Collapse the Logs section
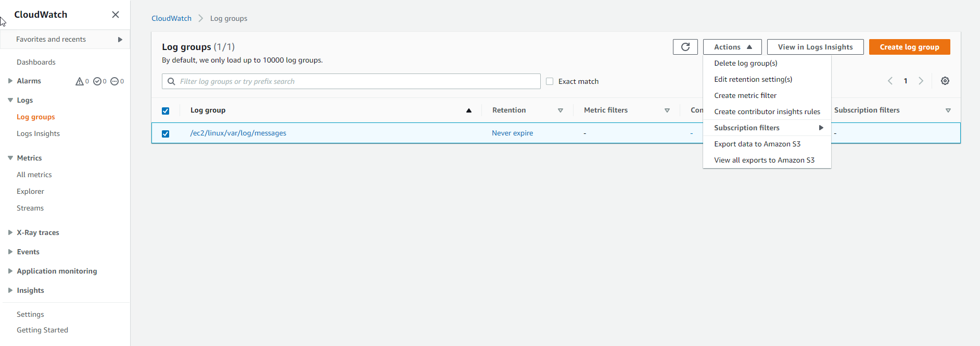 10,100
